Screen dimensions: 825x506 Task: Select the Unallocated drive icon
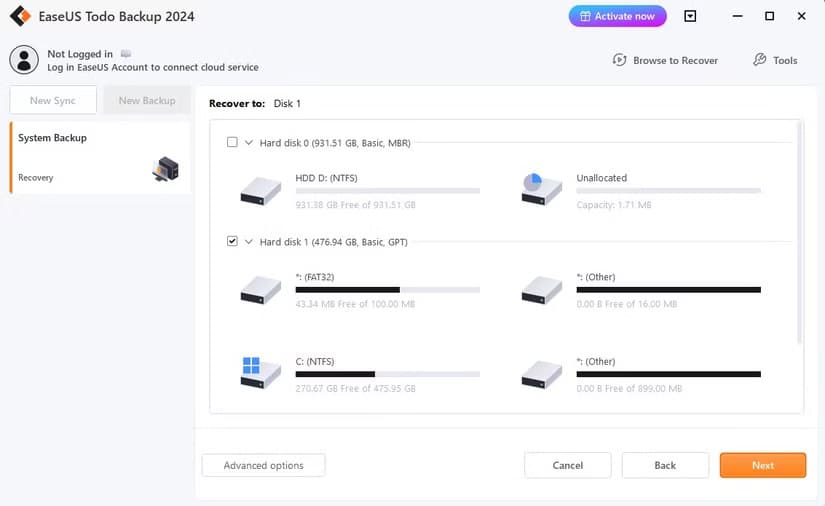click(541, 189)
